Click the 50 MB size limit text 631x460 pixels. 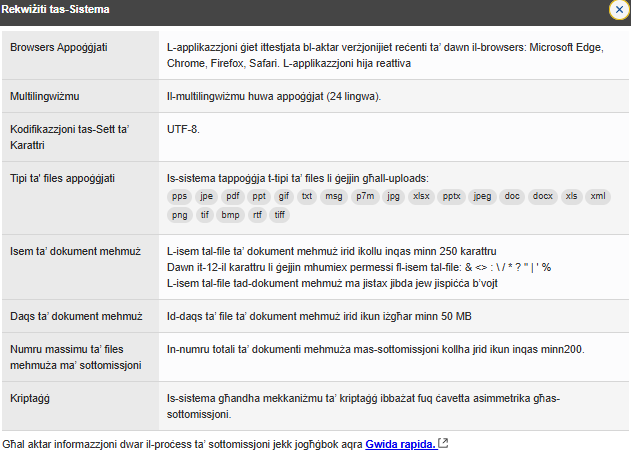tap(319, 316)
